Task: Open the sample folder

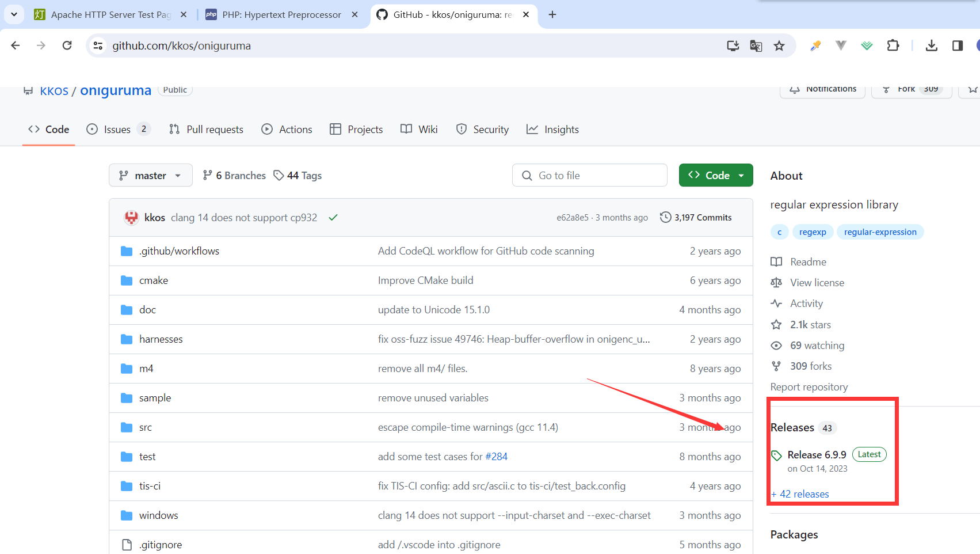Action: (155, 398)
